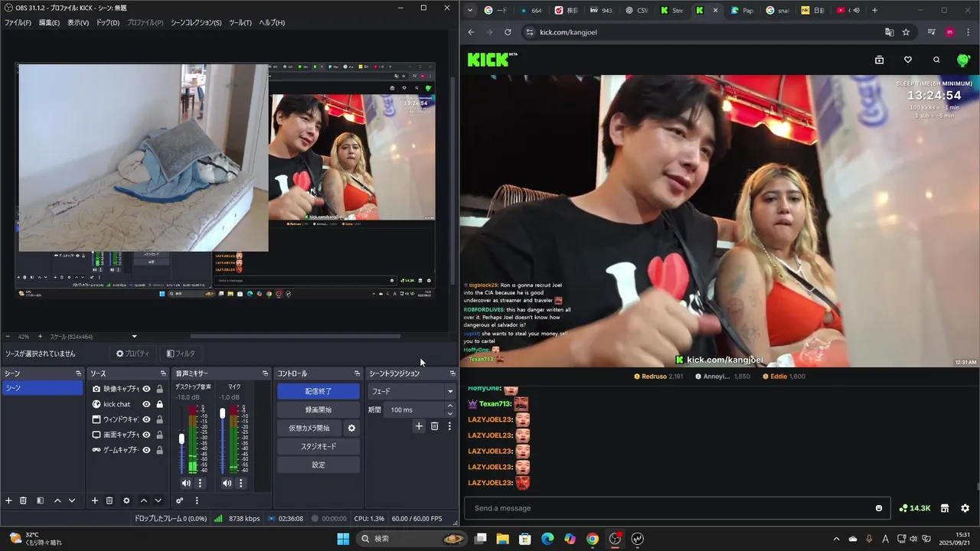The height and width of the screenshot is (551, 980).
Task: Open Chrome's tab search dropdown
Action: pyautogui.click(x=471, y=11)
